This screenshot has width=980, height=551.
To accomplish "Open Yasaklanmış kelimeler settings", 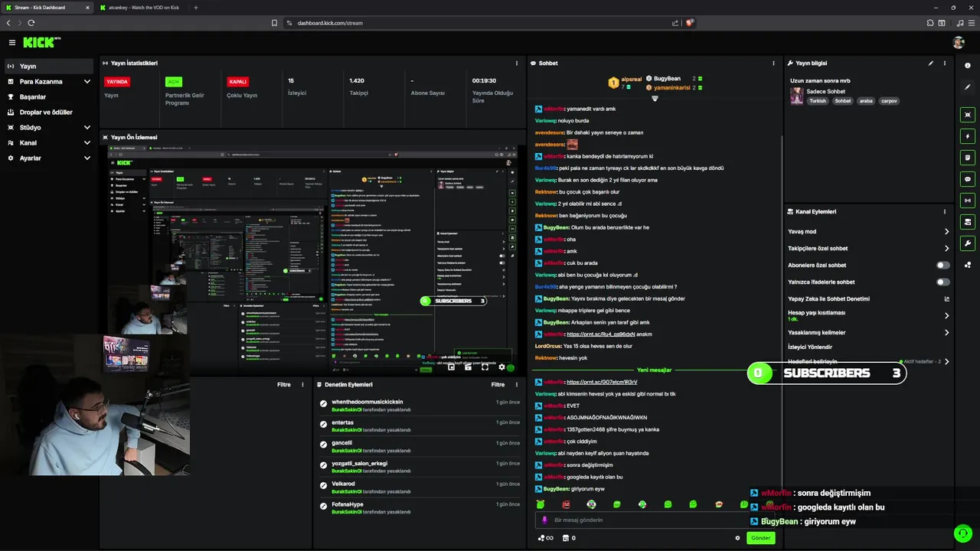I will pyautogui.click(x=868, y=333).
